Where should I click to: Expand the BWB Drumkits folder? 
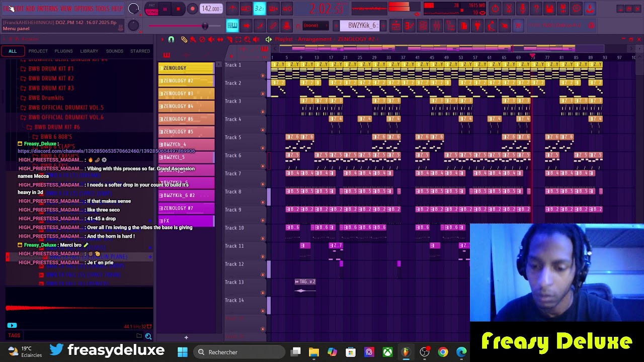[x=41, y=98]
